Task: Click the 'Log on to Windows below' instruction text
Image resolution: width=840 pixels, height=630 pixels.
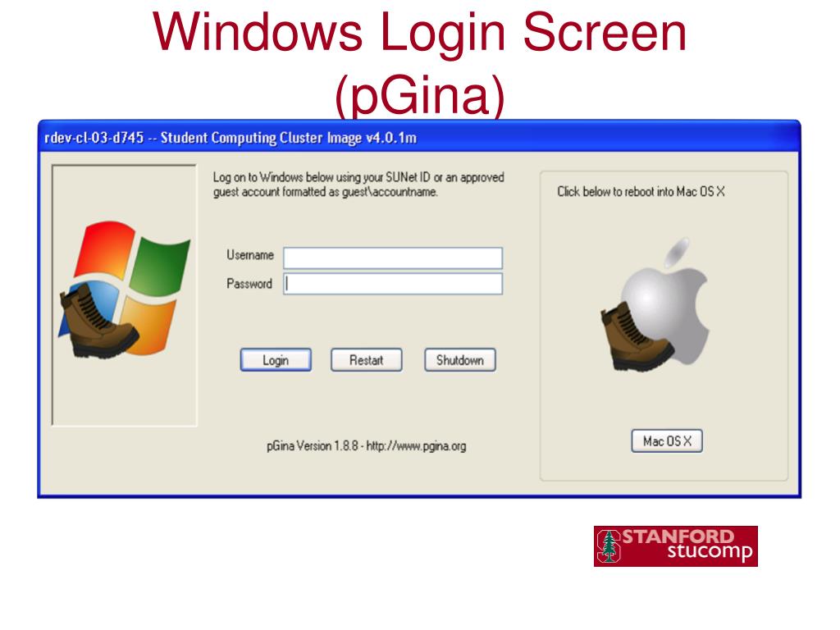Action: (358, 185)
